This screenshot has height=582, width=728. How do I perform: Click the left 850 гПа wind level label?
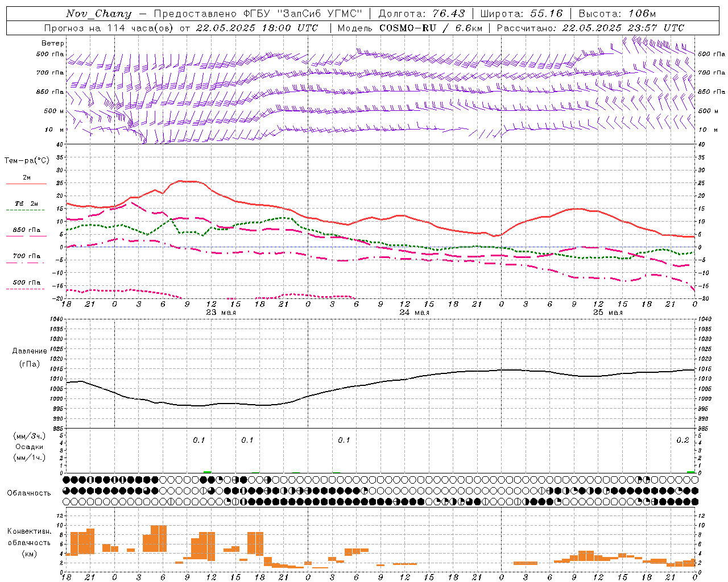pyautogui.click(x=50, y=92)
